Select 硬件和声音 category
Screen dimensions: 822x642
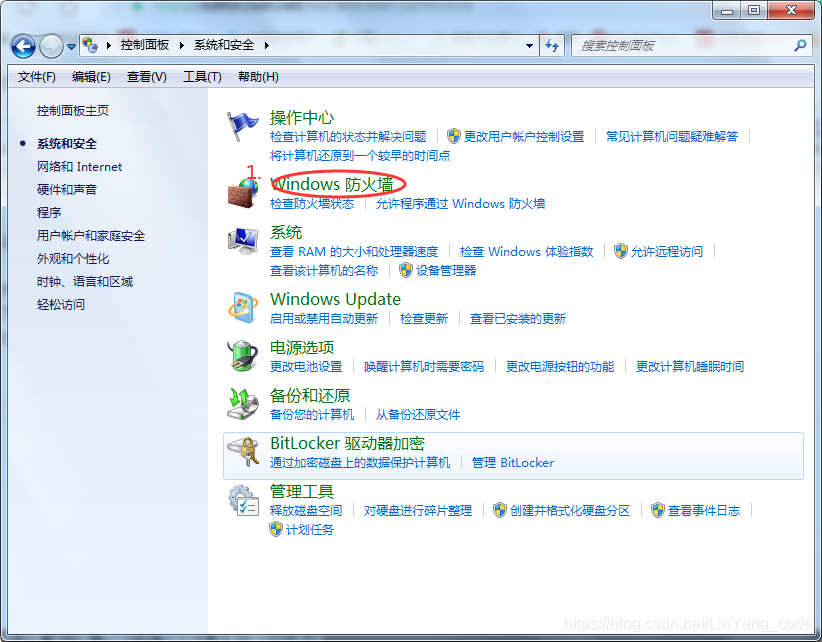tap(67, 189)
